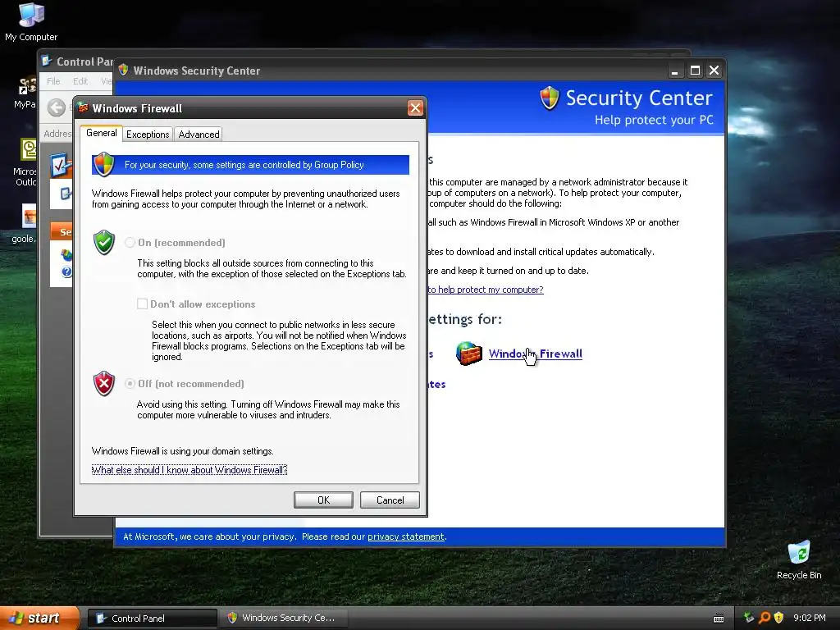Click Cancel in Windows Firewall dialog
Screen dimensions: 840x630
click(x=390, y=500)
